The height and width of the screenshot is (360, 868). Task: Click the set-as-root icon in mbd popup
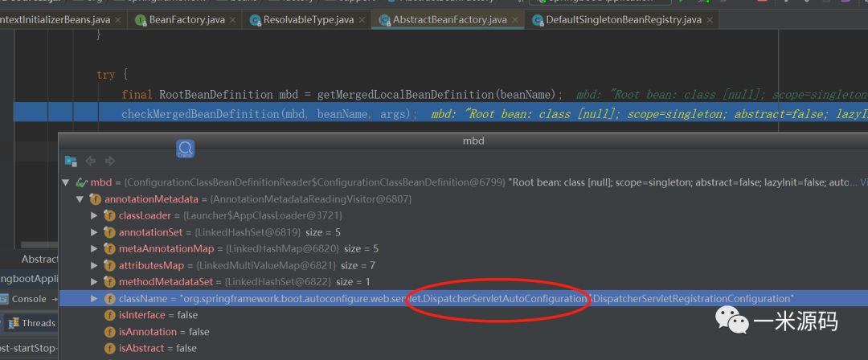point(71,162)
